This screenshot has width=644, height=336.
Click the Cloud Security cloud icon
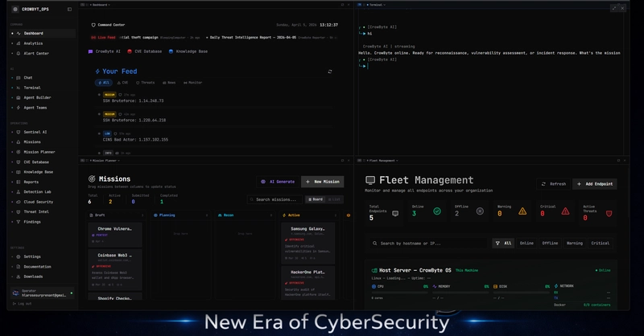coord(18,202)
